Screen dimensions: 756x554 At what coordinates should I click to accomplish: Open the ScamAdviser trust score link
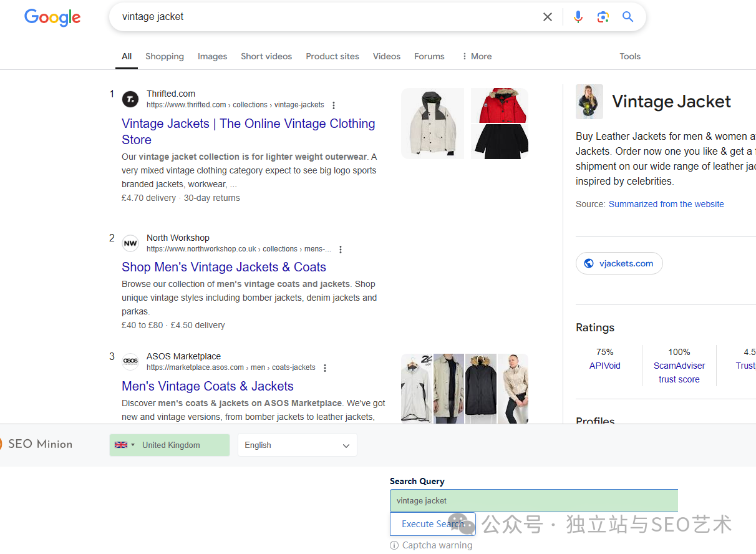[x=679, y=372]
